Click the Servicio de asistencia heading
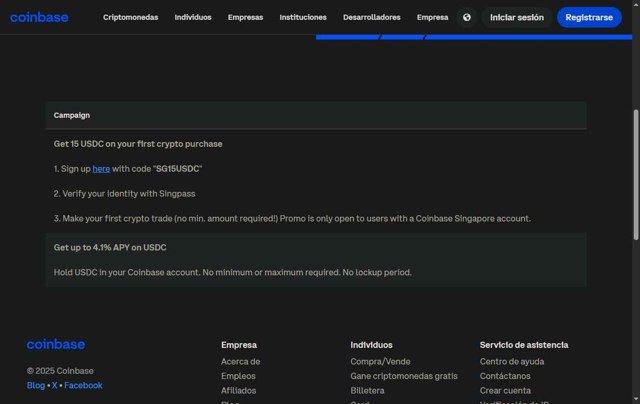 [x=524, y=345]
